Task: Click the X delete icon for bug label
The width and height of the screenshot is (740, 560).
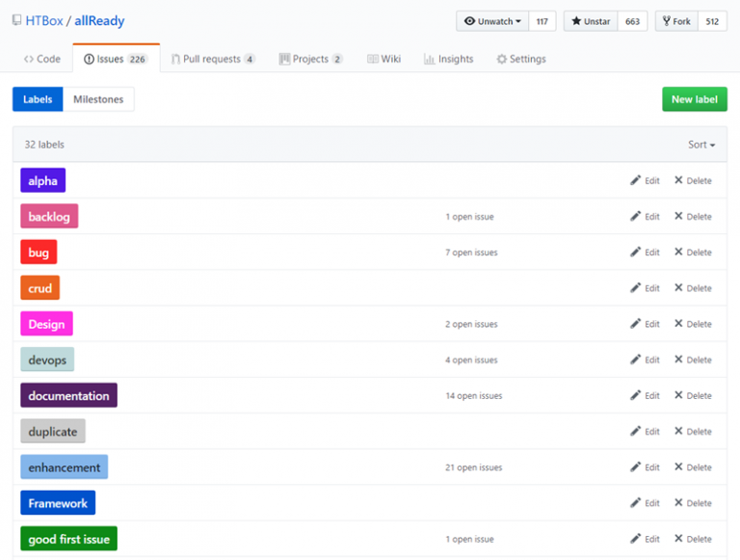Action: 678,253
